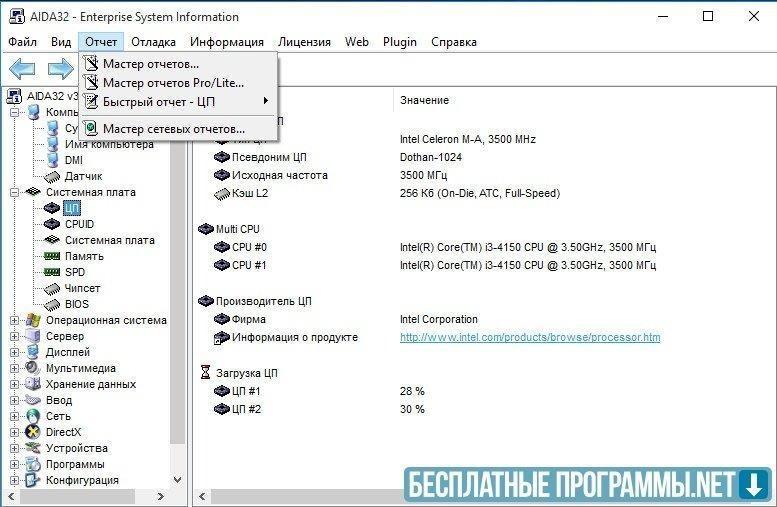Click the Чипсет chip icon
Image resolution: width=777 pixels, height=507 pixels.
[52, 288]
